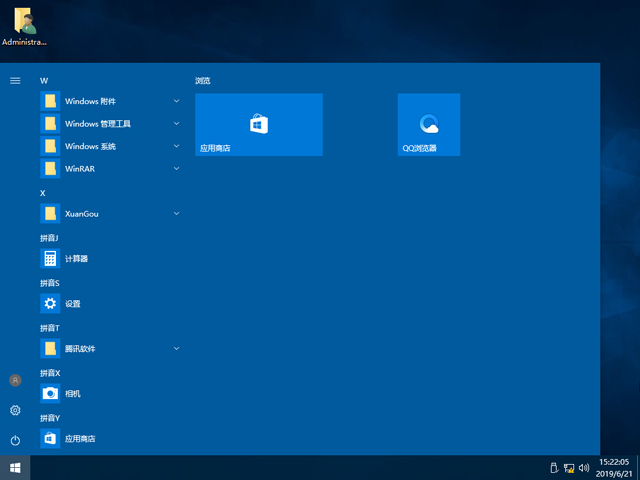Click the USB safely remove hardware icon
Viewport: 640px width, 480px height.
click(x=553, y=467)
